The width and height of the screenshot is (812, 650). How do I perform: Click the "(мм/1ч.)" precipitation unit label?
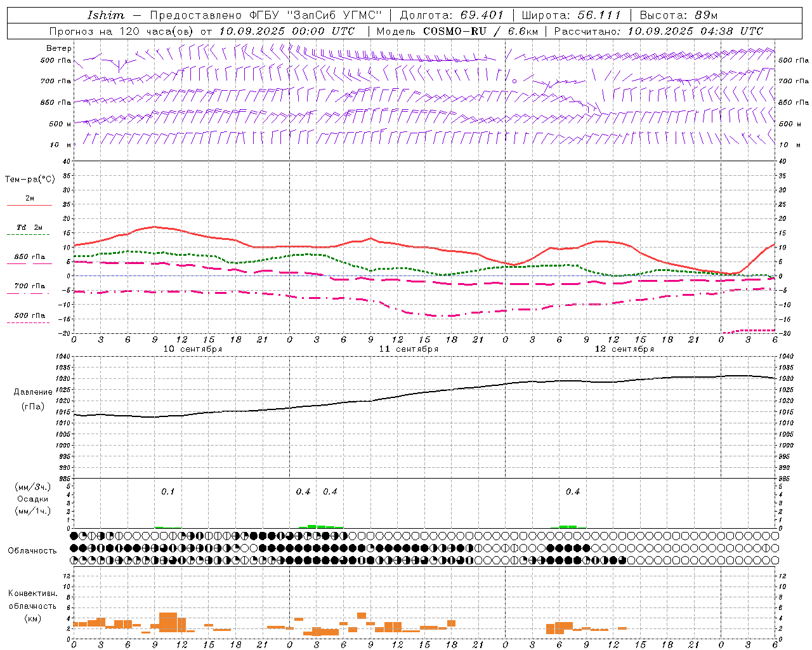point(32,511)
